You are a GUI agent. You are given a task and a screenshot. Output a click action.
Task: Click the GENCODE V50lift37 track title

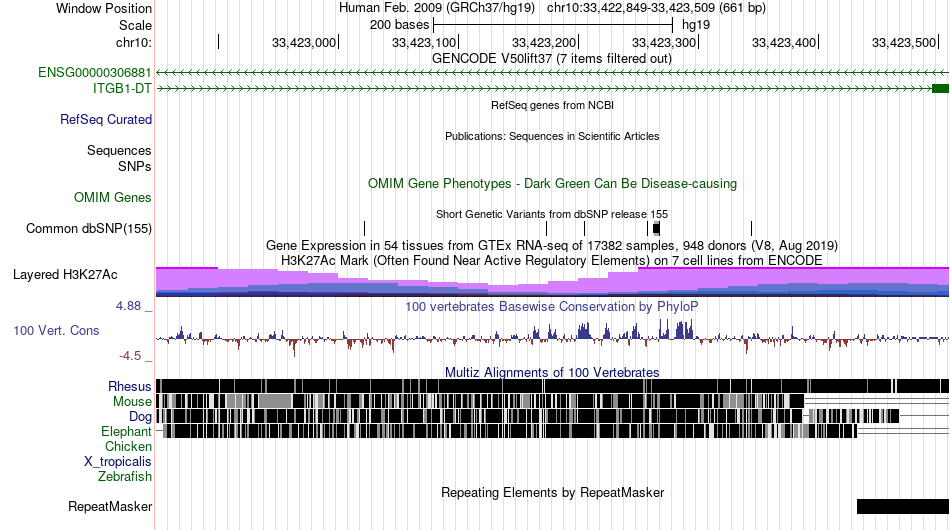click(551, 59)
